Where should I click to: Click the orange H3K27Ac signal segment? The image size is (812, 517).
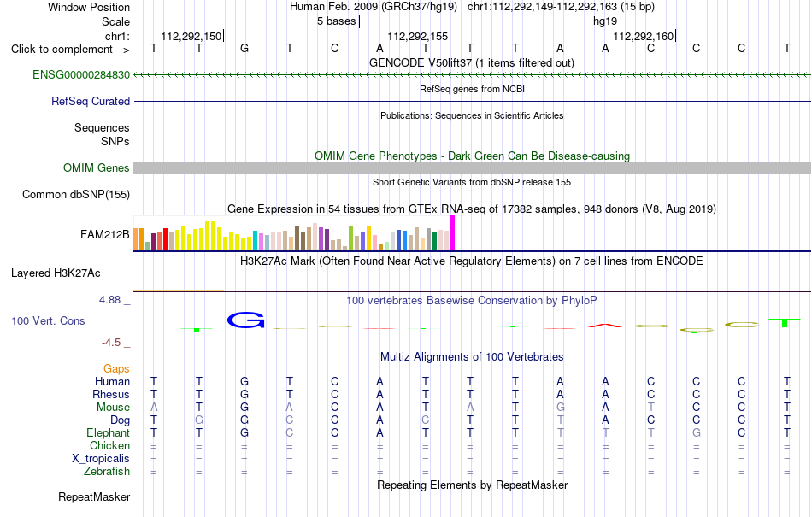[x=179, y=291]
